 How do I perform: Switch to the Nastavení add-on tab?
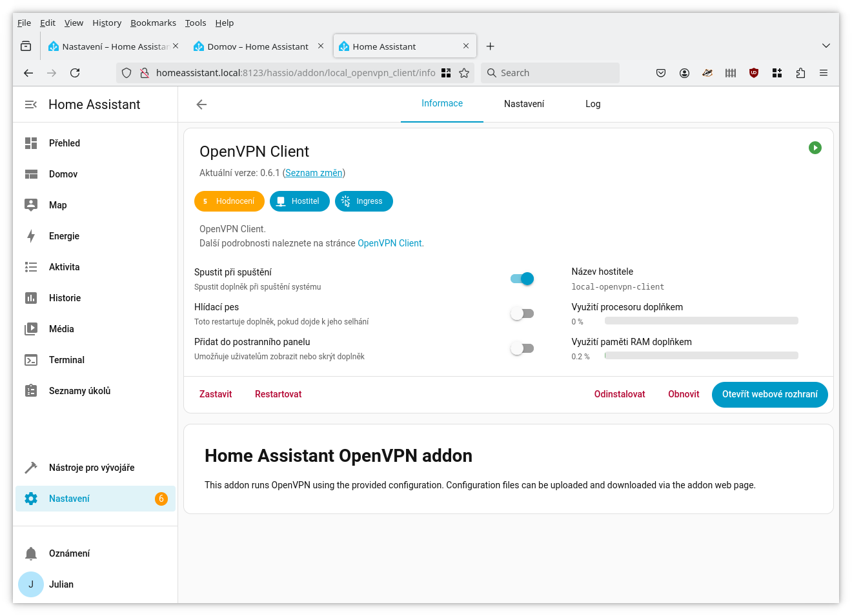pos(524,104)
